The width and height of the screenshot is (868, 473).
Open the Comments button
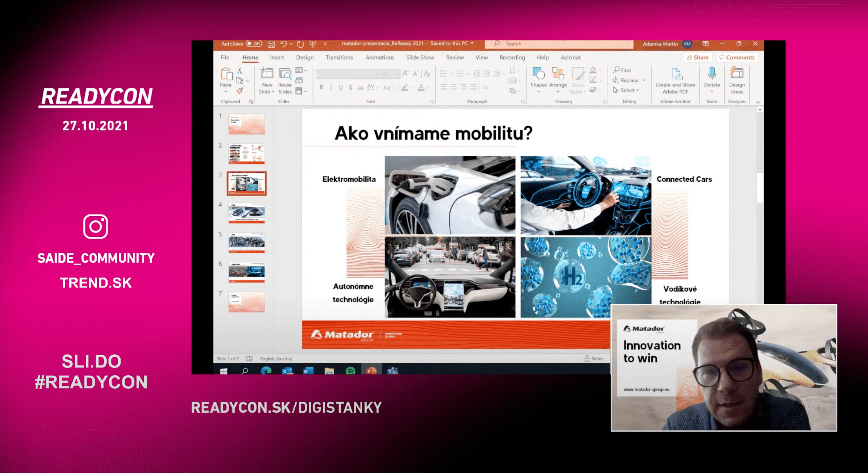pyautogui.click(x=737, y=58)
